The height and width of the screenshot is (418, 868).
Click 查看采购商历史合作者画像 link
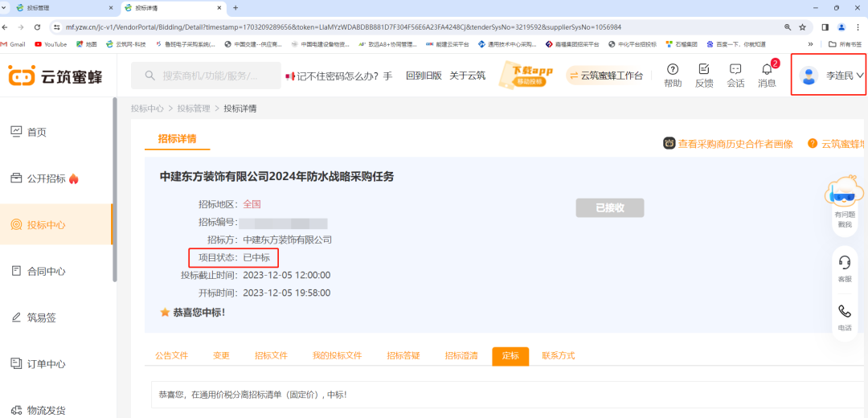[x=728, y=144]
